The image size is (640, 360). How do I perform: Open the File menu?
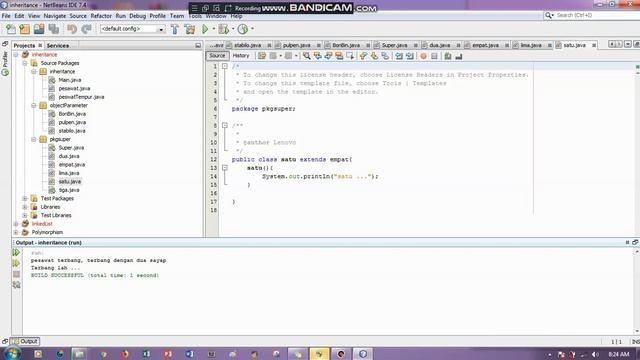[6, 16]
